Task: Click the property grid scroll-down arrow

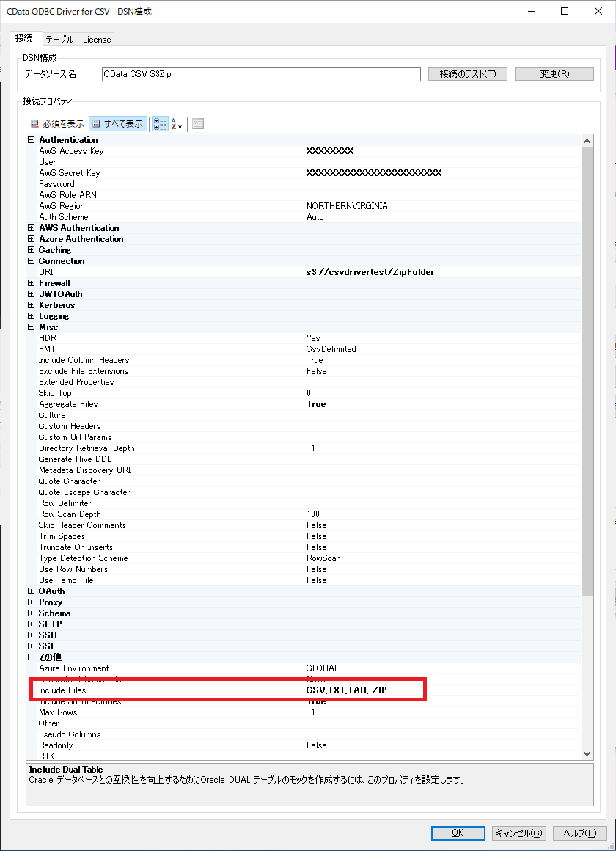Action: 587,754
